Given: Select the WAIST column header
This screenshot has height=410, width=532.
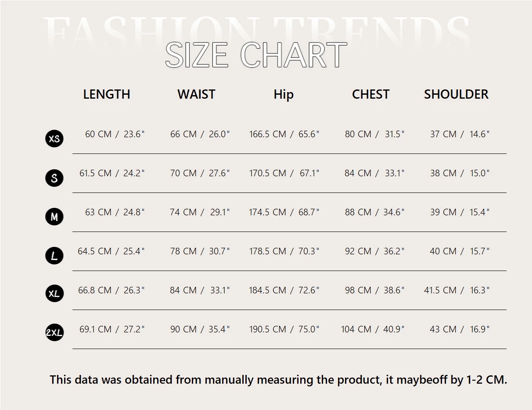Looking at the screenshot, I should [x=196, y=94].
